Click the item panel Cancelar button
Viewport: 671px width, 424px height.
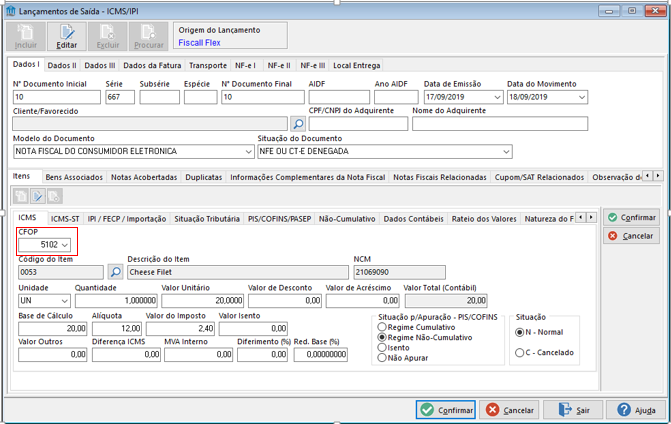632,236
